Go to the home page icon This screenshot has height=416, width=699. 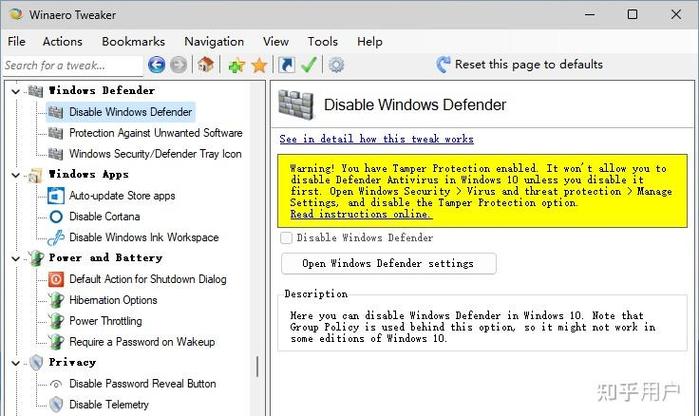pos(206,65)
